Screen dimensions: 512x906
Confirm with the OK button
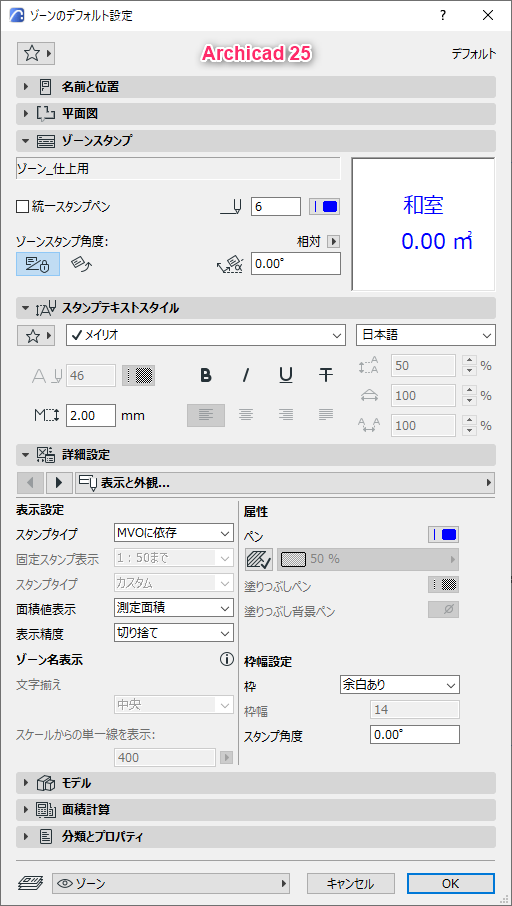[x=450, y=883]
